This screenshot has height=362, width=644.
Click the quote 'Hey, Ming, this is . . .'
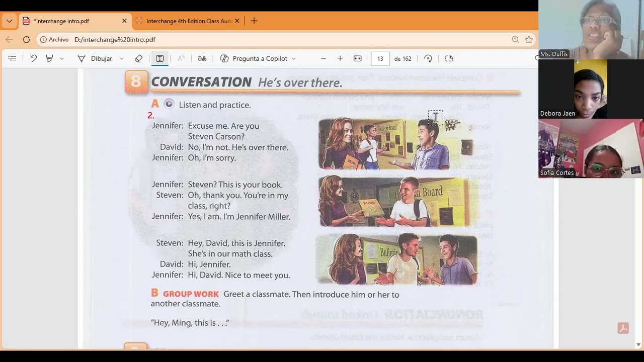coord(190,323)
